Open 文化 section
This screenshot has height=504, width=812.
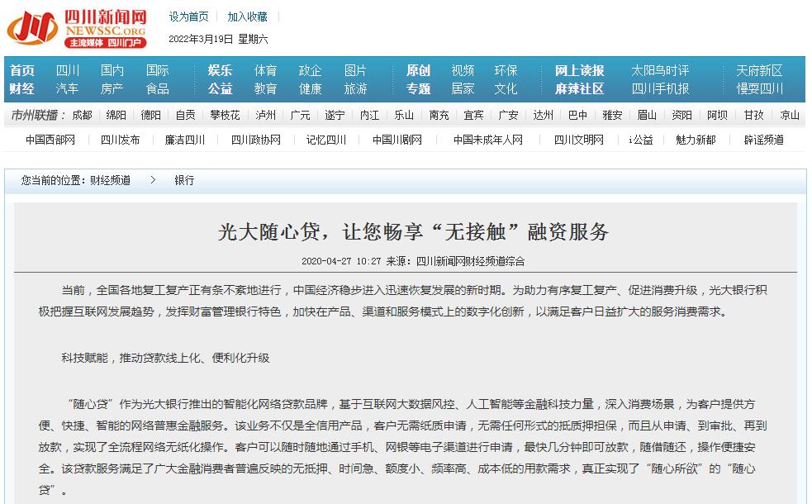[x=506, y=89]
